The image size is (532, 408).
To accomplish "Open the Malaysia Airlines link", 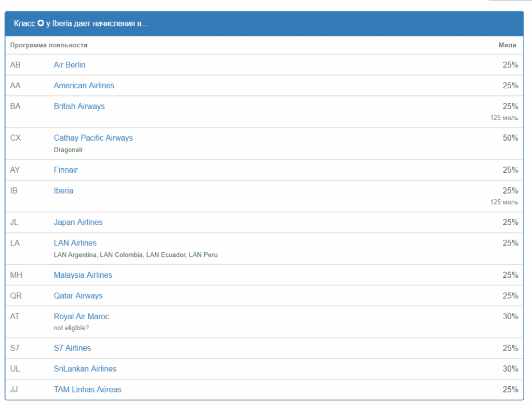I will coord(83,275).
